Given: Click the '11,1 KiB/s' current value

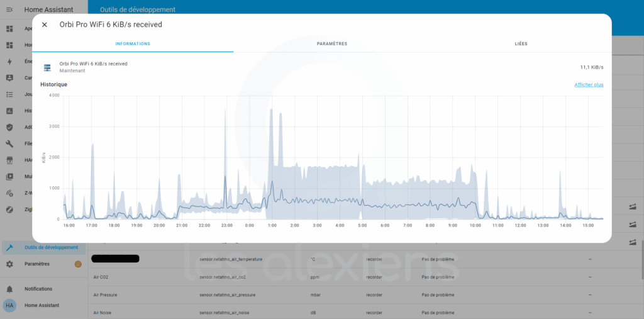Looking at the screenshot, I should tap(592, 67).
